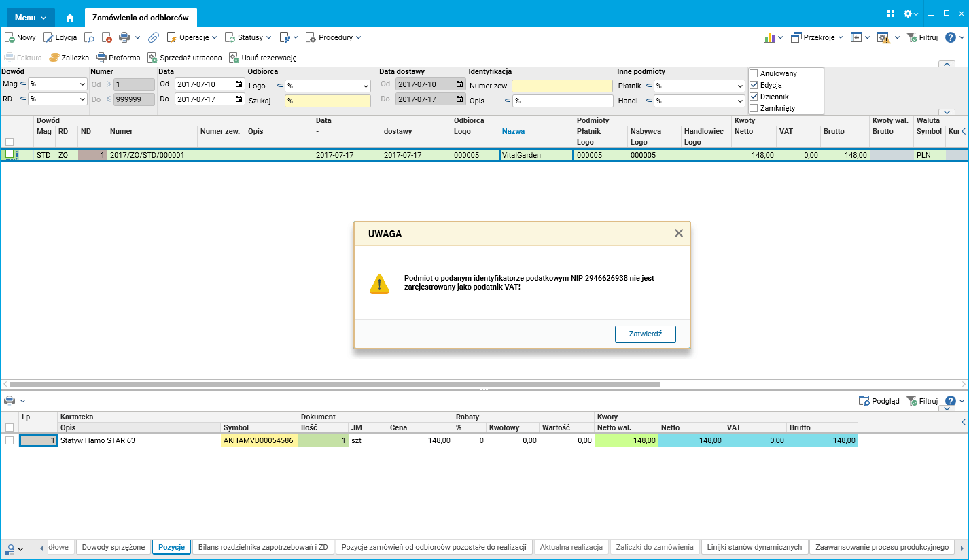Open the Mag combo box dropdown

(x=82, y=84)
